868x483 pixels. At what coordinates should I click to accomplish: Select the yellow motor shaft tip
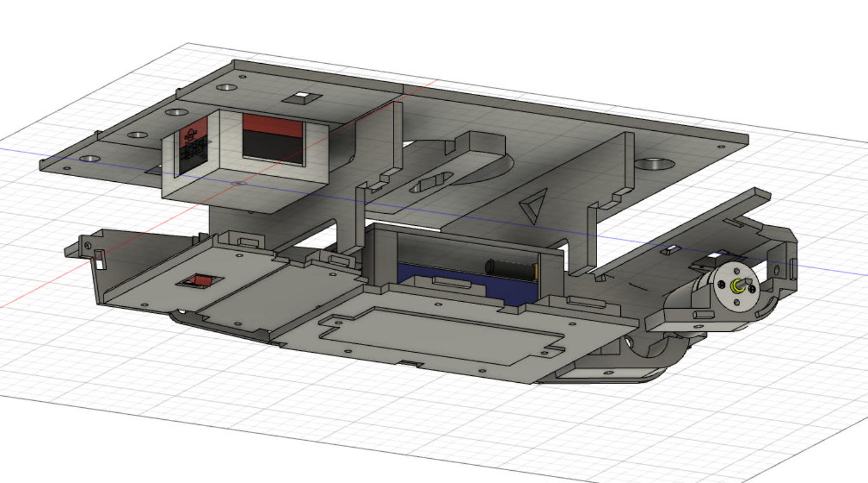click(x=737, y=286)
